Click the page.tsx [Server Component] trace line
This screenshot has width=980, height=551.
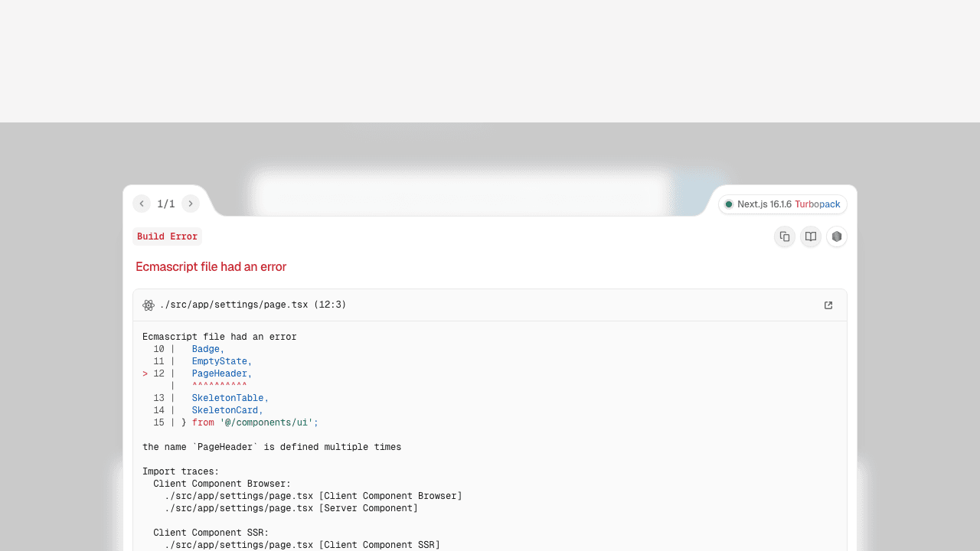[291, 508]
